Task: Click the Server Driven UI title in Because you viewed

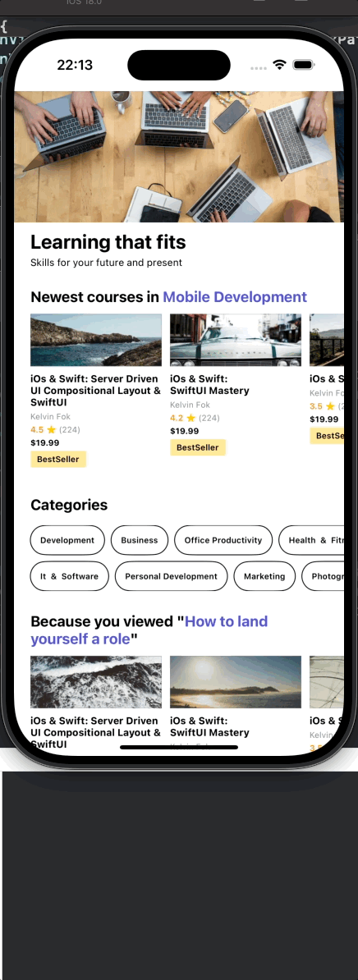Action: click(x=95, y=732)
